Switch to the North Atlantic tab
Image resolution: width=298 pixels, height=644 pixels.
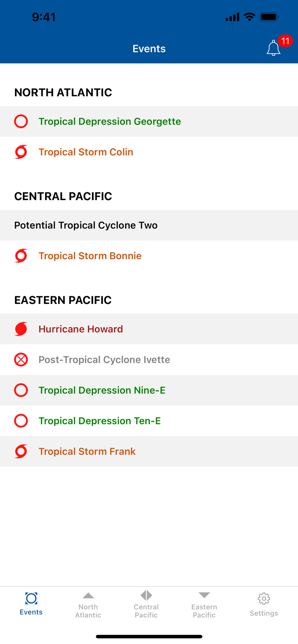coord(88,604)
